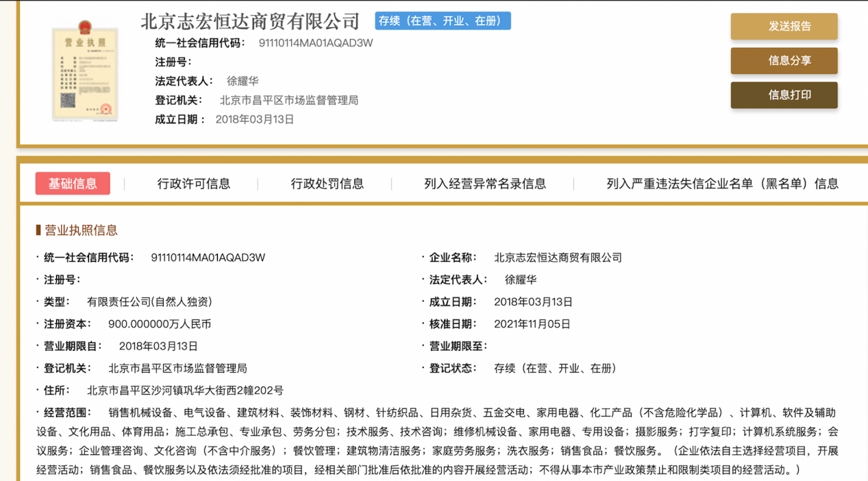
Task: Click the 营业期限至 field label
Action: [x=458, y=346]
